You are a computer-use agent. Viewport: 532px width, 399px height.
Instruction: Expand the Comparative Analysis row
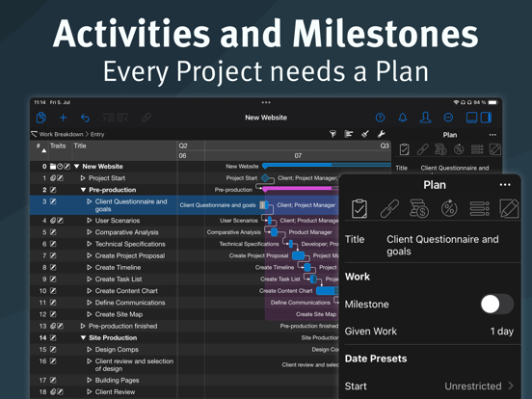tap(90, 232)
